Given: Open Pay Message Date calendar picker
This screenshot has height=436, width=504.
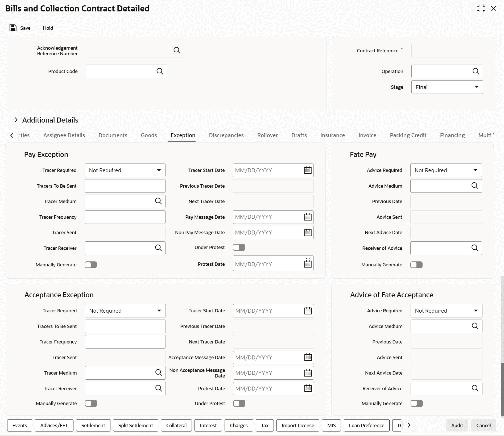Looking at the screenshot, I should pyautogui.click(x=308, y=217).
